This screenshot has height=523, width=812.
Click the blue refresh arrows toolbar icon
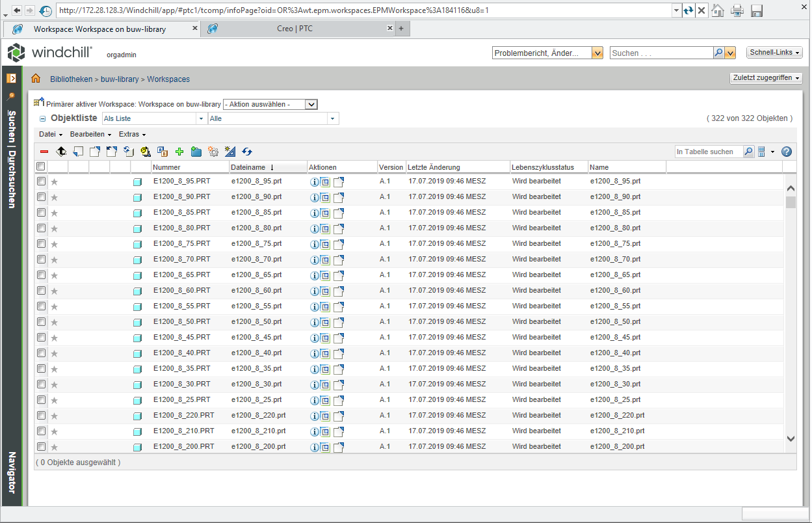(x=247, y=152)
